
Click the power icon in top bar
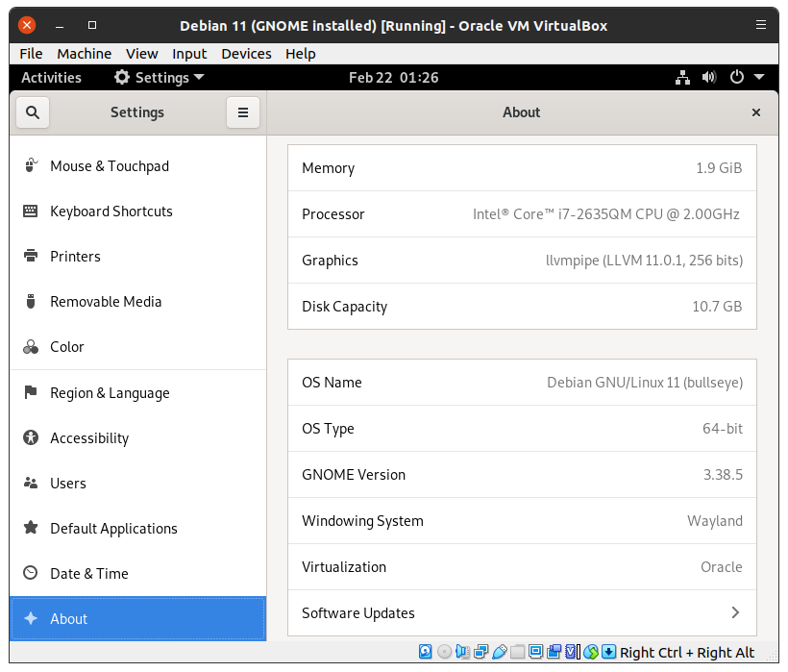(x=737, y=78)
